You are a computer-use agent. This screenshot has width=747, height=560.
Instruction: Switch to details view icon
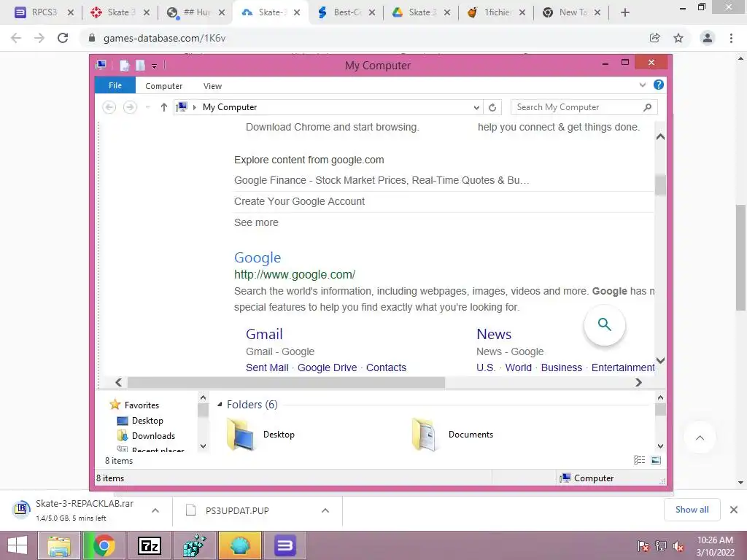[x=639, y=460]
